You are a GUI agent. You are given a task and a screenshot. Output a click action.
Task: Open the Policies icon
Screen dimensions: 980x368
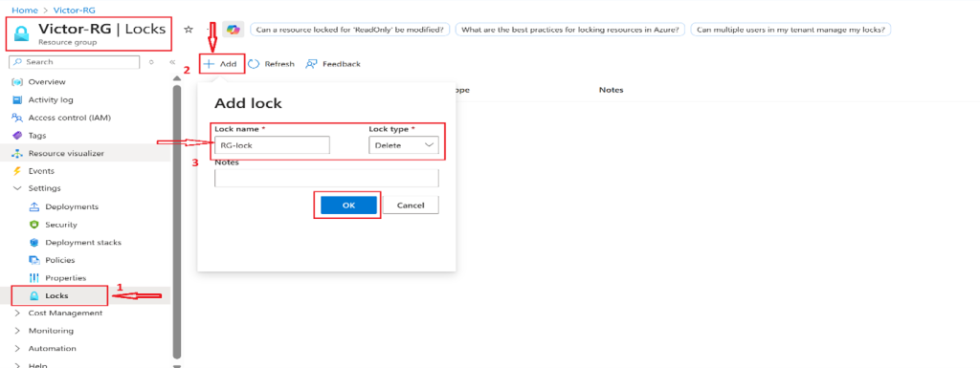tap(35, 260)
